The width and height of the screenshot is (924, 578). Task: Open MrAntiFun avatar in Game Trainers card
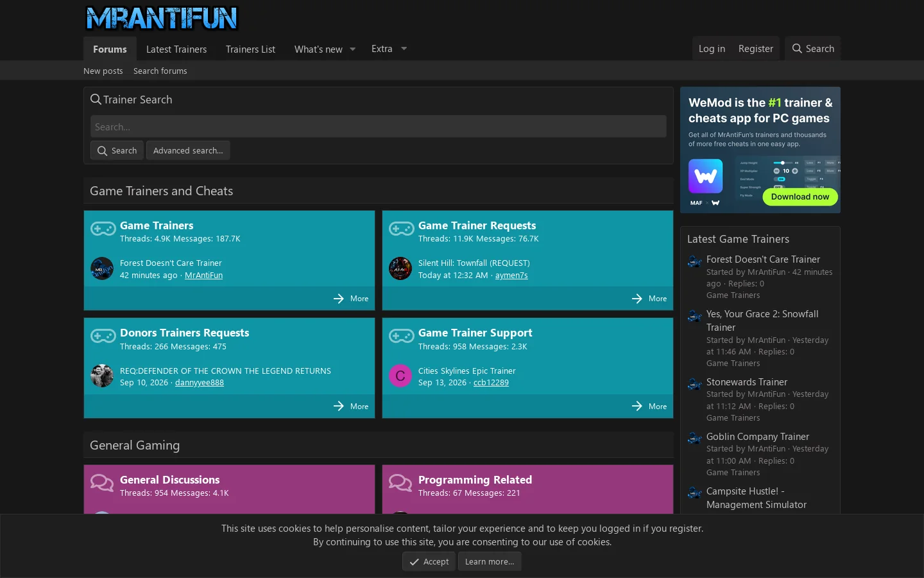102,268
